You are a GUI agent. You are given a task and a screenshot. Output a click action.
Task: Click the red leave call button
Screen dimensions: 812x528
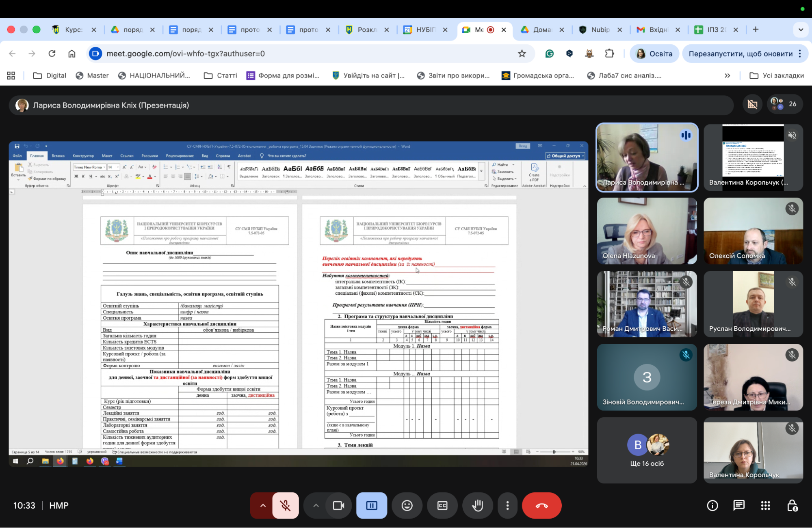pos(541,506)
